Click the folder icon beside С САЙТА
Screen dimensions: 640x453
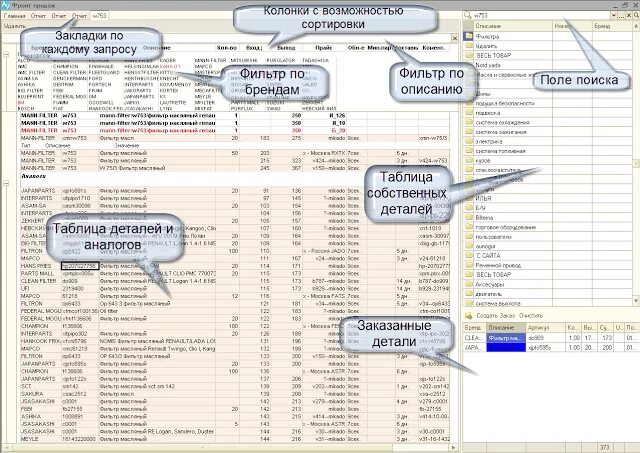pyautogui.click(x=469, y=255)
